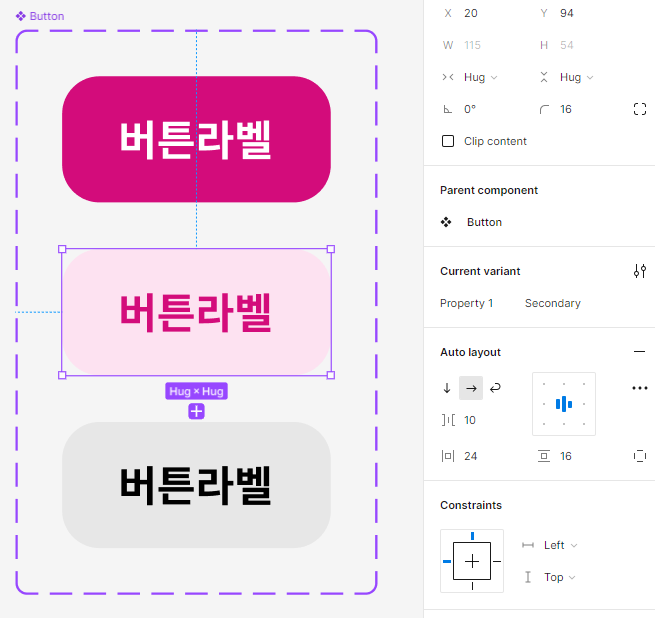
Task: Open variant properties adjust icon
Action: pos(640,271)
